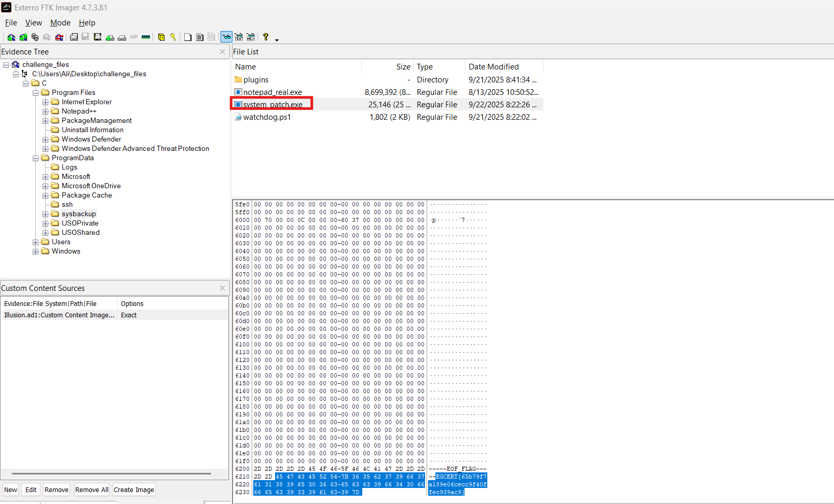Select watchdog.ps1 in the File List
The height and width of the screenshot is (504, 834).
coord(267,117)
